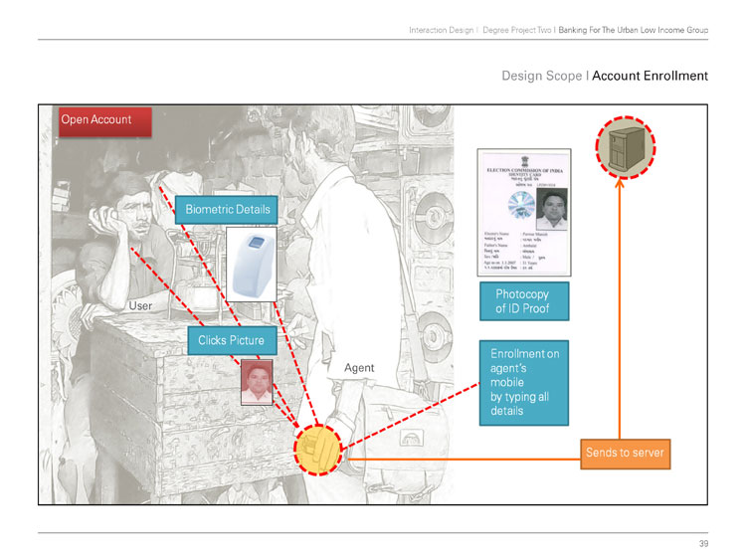The image size is (746, 560).
Task: Select the fingerprint scanner device image
Action: [x=252, y=264]
